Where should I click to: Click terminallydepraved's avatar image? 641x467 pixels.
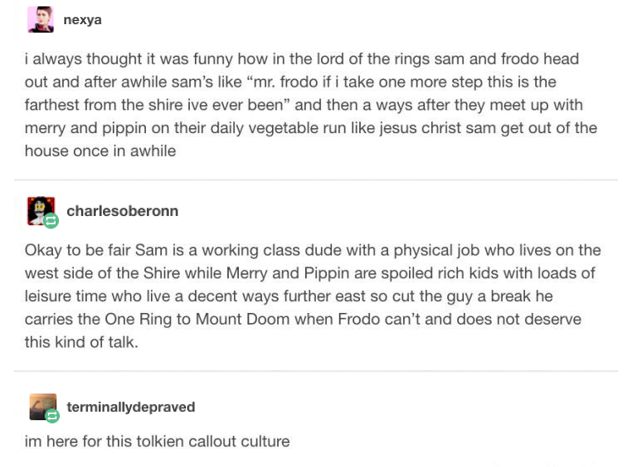click(x=39, y=406)
